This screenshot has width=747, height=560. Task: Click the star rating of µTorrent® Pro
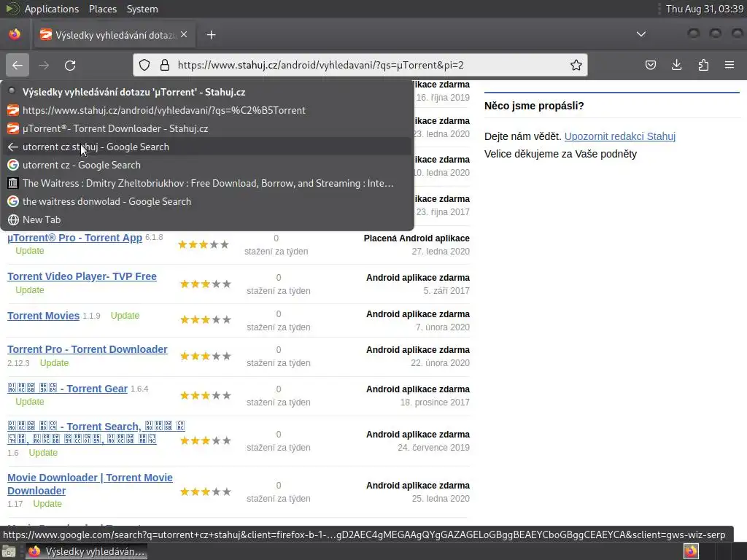point(204,245)
